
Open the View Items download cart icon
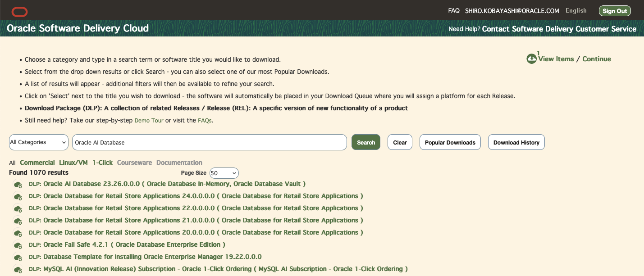531,59
